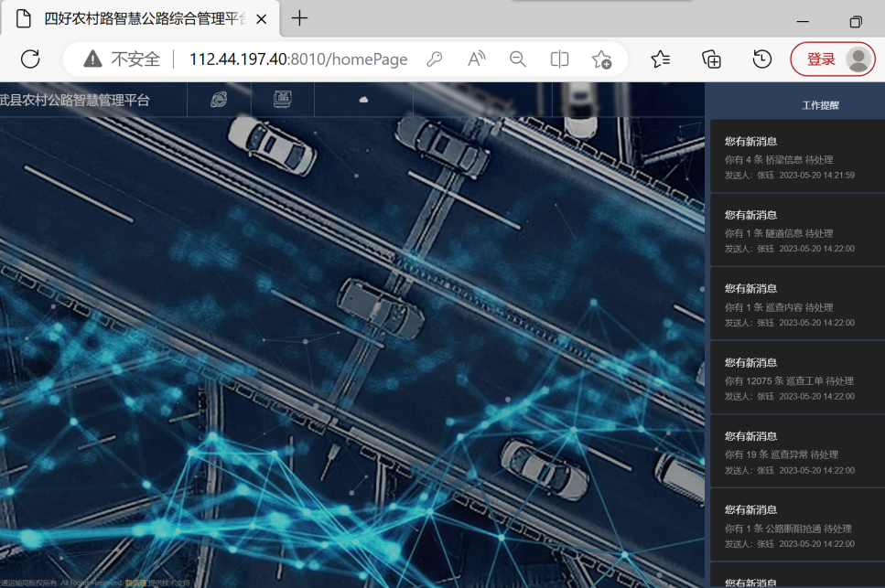Restore down the browser window
Screen dimensions: 885x588
(856, 21)
